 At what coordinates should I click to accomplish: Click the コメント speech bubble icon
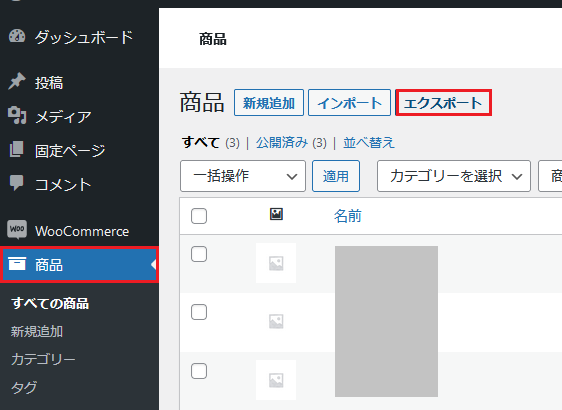17,183
